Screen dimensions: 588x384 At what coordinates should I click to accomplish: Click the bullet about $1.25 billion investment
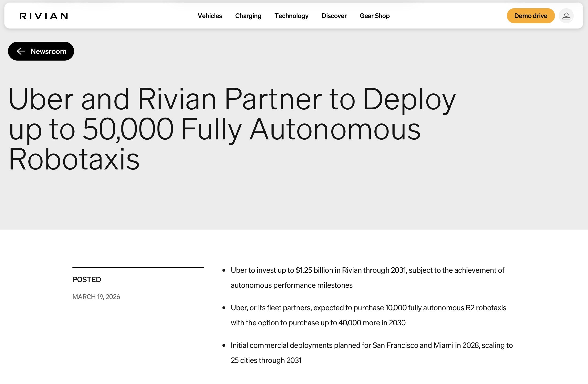[x=367, y=277]
